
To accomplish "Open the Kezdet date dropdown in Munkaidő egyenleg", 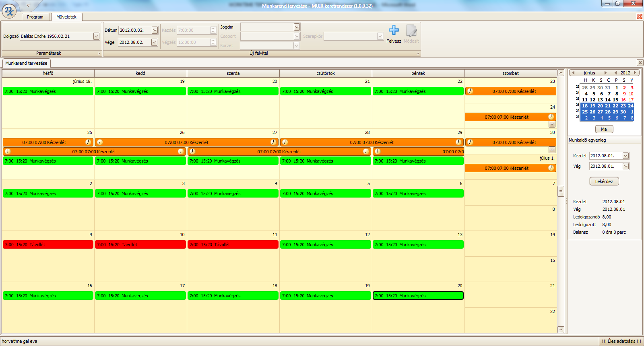I will tap(625, 156).
